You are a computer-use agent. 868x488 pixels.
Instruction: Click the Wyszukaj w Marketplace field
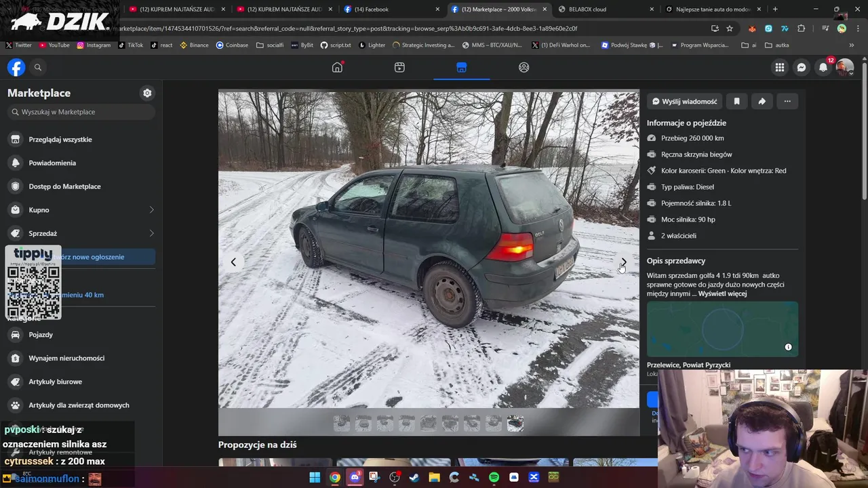pos(81,112)
